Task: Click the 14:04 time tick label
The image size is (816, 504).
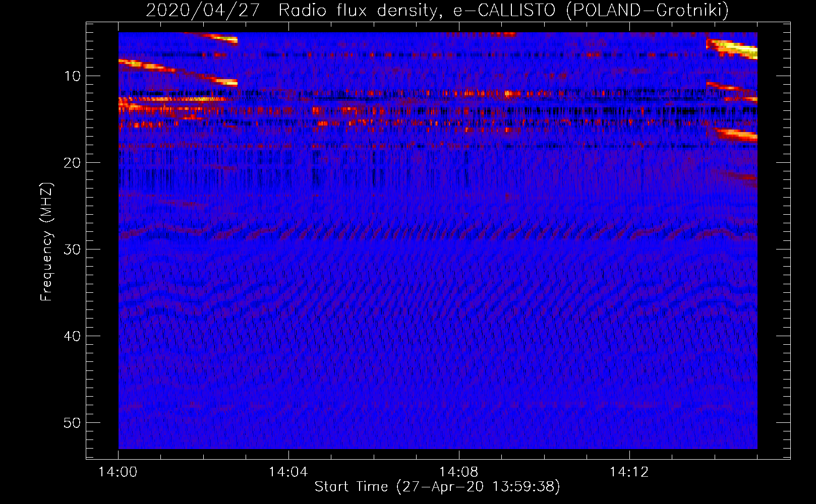Action: pyautogui.click(x=288, y=472)
